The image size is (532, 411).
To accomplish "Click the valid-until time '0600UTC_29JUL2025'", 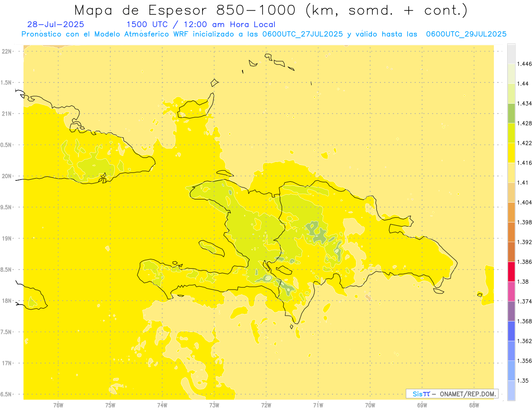I will 466,34.
